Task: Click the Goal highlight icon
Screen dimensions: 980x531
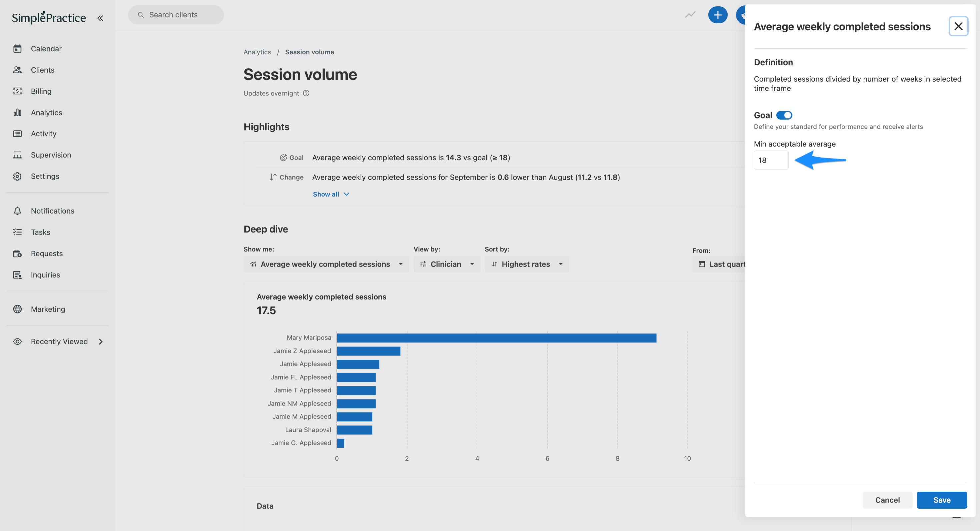Action: point(283,157)
